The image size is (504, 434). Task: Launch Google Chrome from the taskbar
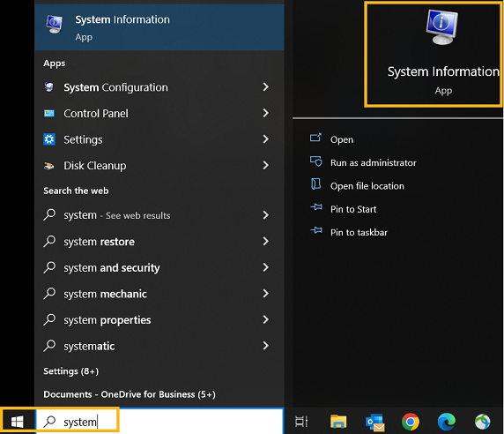[x=411, y=422]
